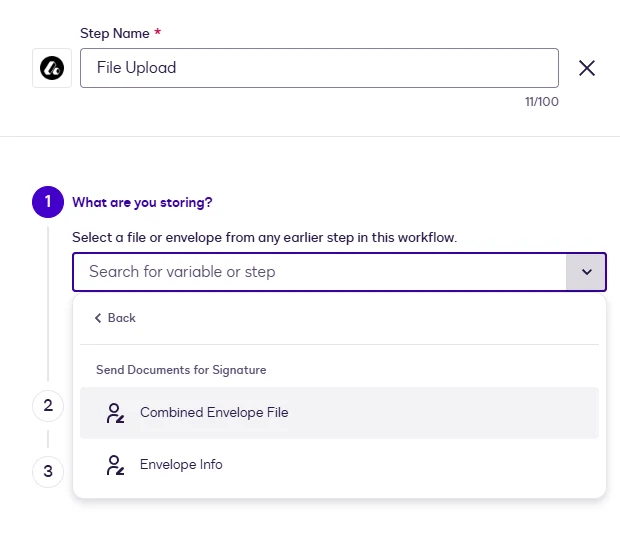The image size is (620, 540).
Task: Click the Send Documents for Signature heading
Action: pyautogui.click(x=181, y=370)
